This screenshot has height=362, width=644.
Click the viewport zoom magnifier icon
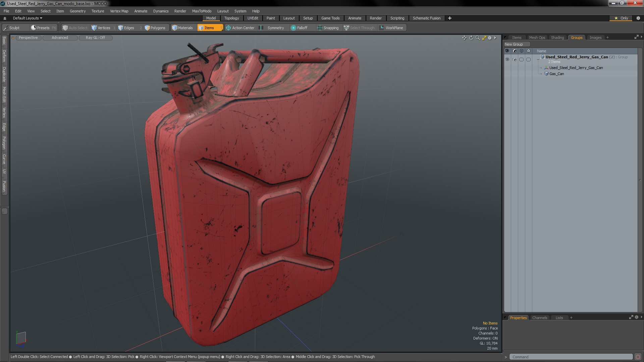[478, 38]
